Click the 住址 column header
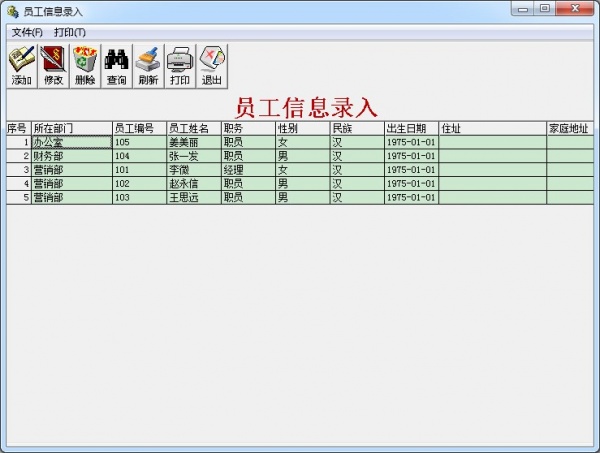The width and height of the screenshot is (600, 453). 492,129
